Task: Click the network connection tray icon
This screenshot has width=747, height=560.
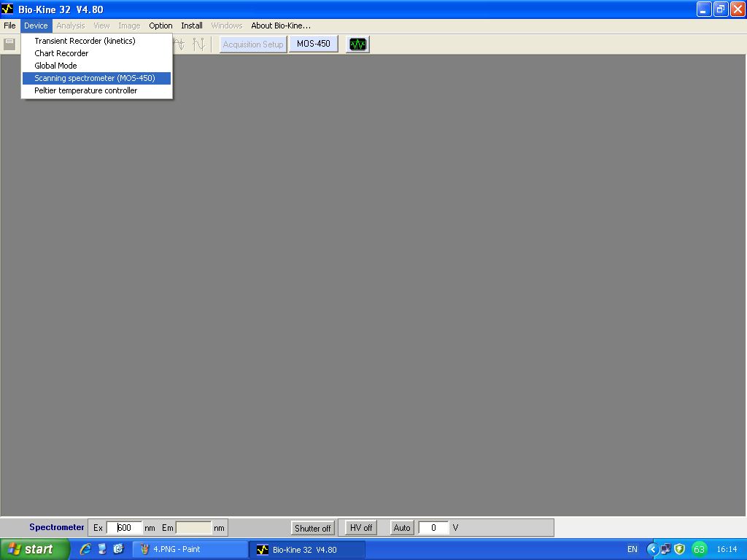Action: pyautogui.click(x=666, y=549)
